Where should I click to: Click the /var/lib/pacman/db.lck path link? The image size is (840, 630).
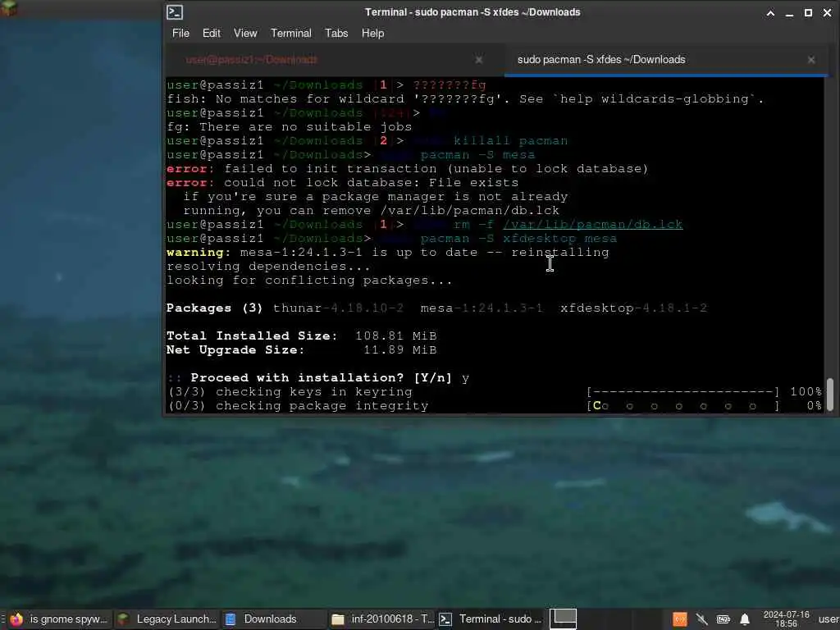592,225
